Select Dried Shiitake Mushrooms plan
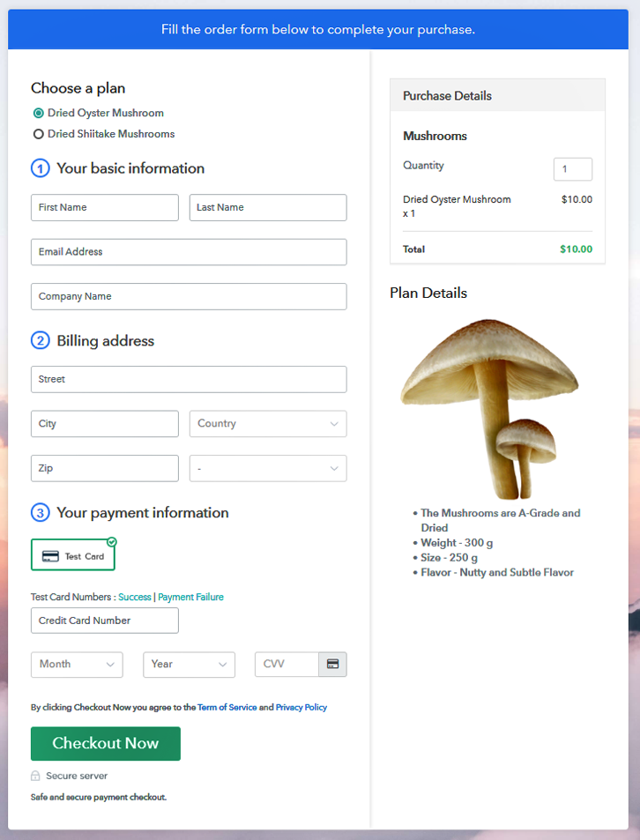The width and height of the screenshot is (640, 840). pyautogui.click(x=39, y=134)
